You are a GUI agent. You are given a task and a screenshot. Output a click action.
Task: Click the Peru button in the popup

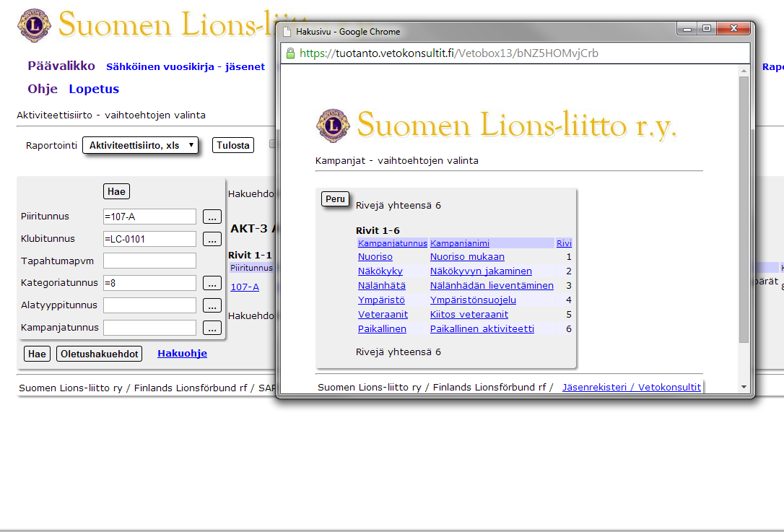335,199
